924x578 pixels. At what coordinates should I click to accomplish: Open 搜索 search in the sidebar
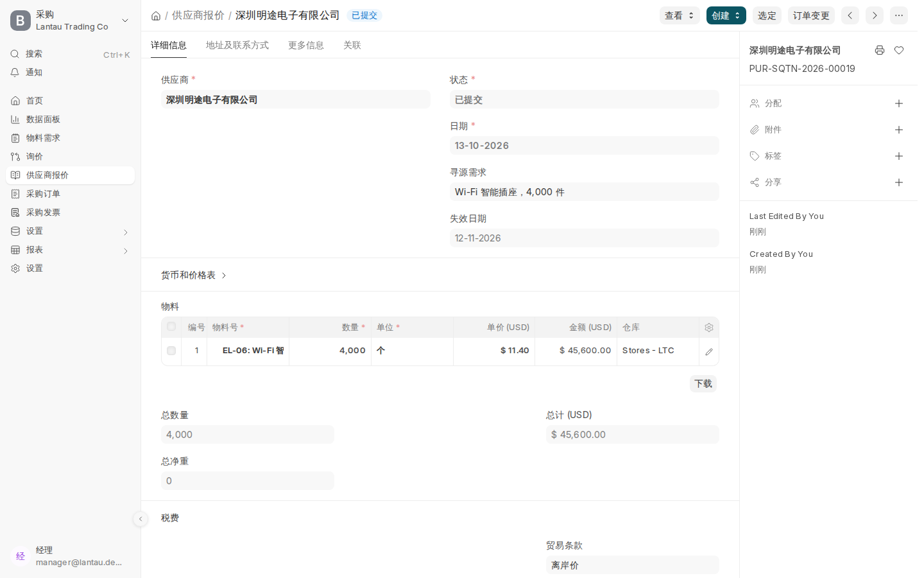coord(71,54)
